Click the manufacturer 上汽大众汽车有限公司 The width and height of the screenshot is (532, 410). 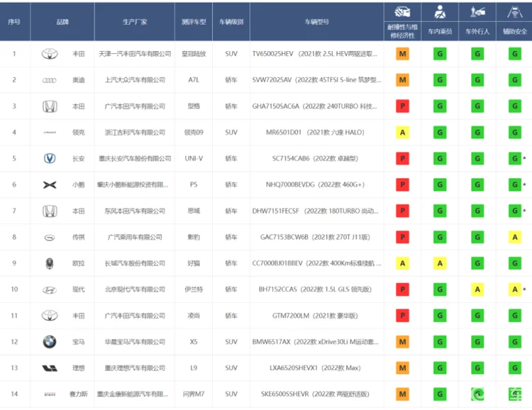coord(135,80)
